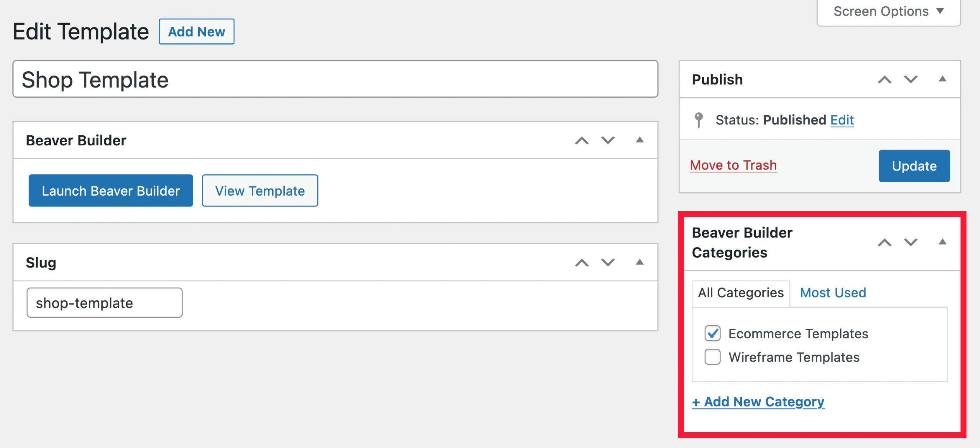Move the Slug box up with its arrow
This screenshot has width=980, height=448.
click(x=581, y=262)
